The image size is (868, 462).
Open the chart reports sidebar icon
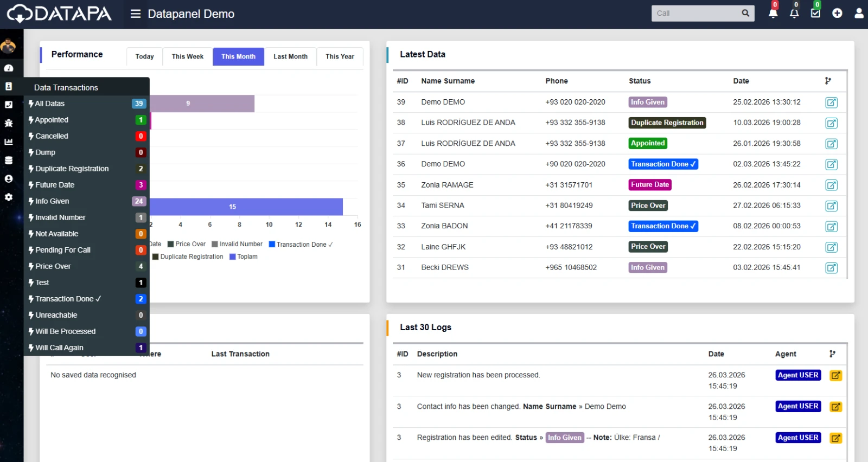[9, 142]
